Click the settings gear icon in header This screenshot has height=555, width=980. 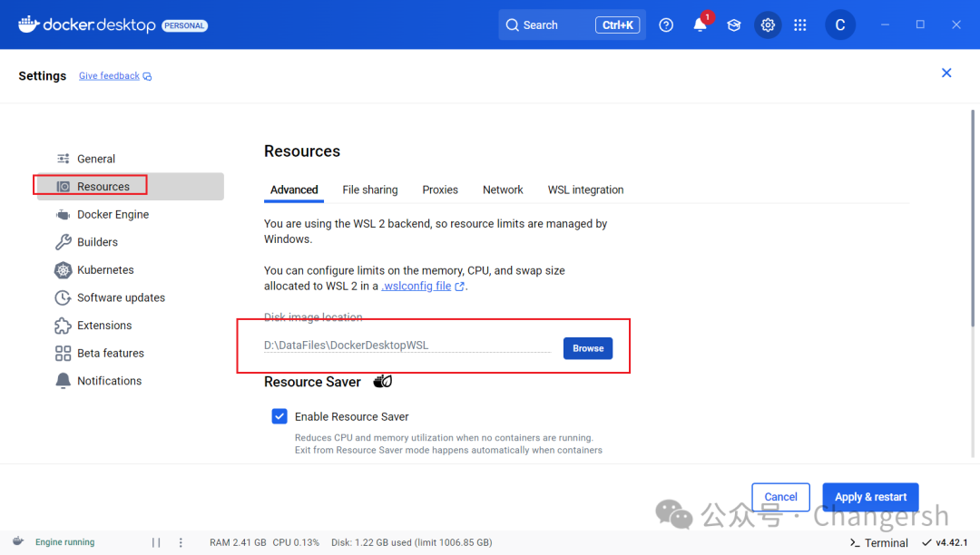pyautogui.click(x=768, y=25)
